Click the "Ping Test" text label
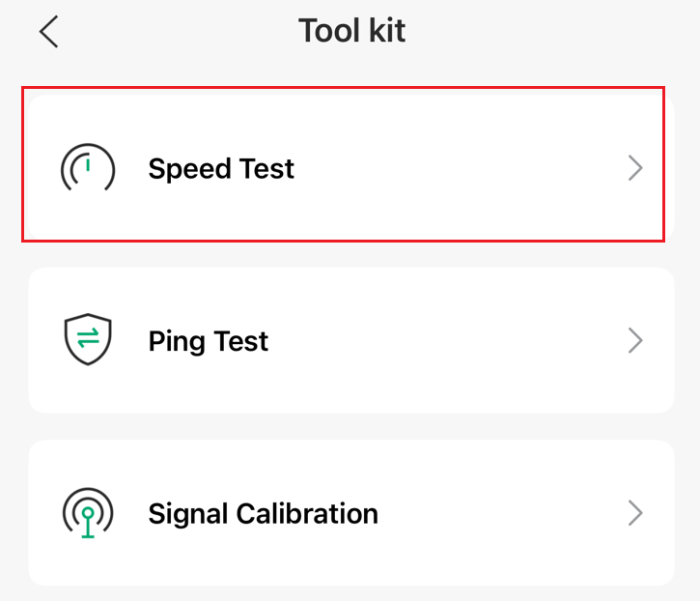This screenshot has width=700, height=601. [209, 340]
